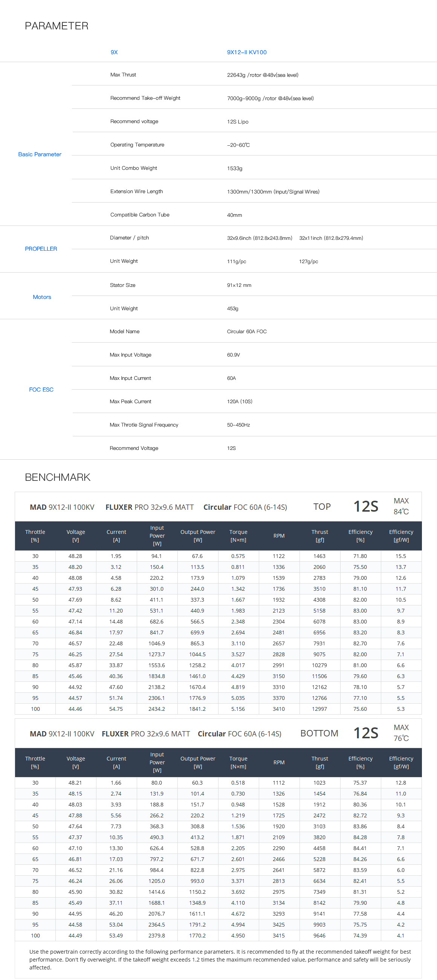Click the Motors section label
The height and width of the screenshot is (980, 437).
(42, 297)
